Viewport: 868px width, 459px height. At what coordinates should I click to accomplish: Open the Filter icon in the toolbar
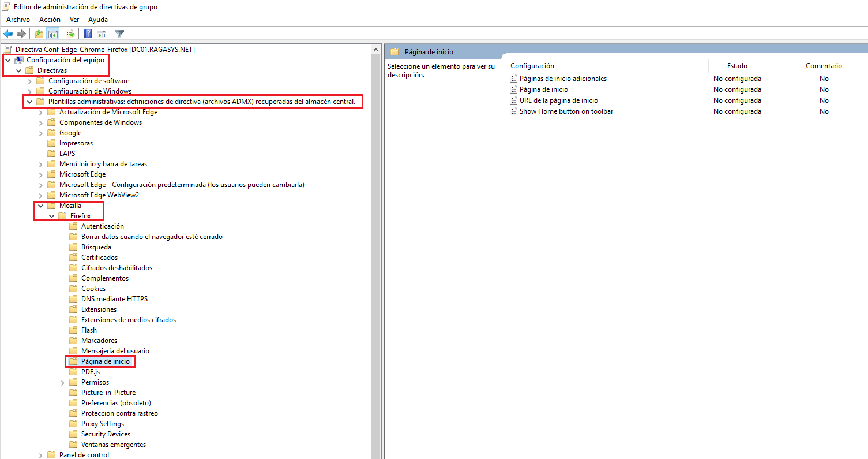(119, 33)
